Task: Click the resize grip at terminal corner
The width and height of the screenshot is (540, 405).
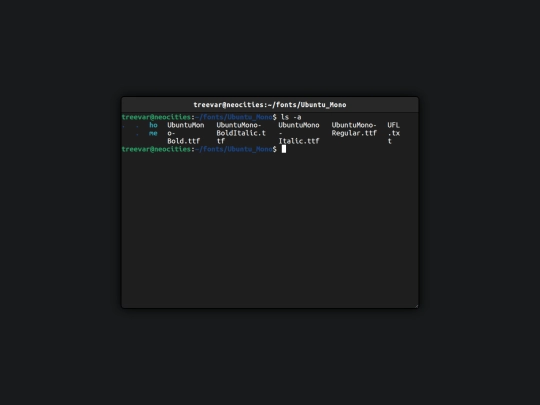Action: [x=416, y=305]
